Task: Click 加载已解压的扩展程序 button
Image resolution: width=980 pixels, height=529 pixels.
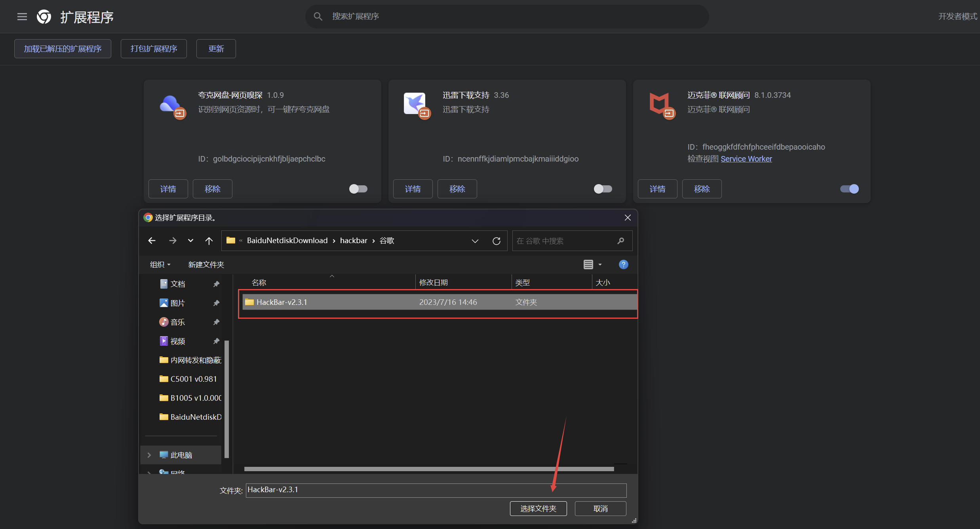Action: [x=63, y=49]
